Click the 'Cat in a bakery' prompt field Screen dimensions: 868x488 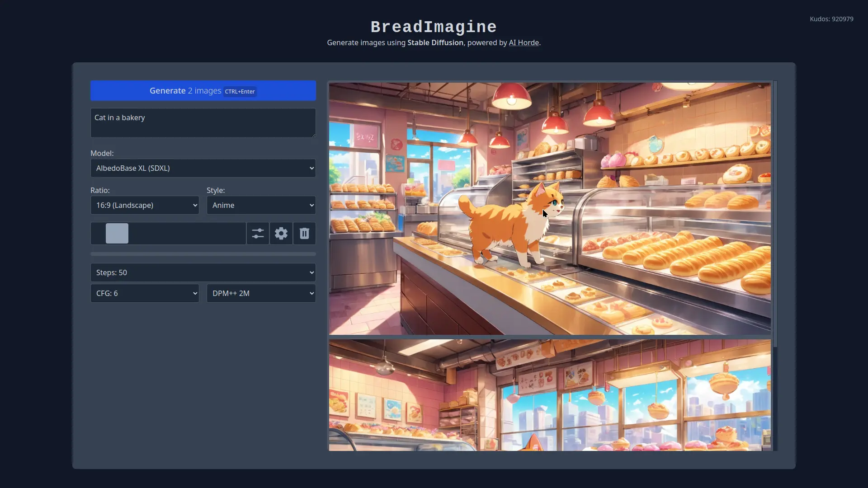tap(203, 123)
